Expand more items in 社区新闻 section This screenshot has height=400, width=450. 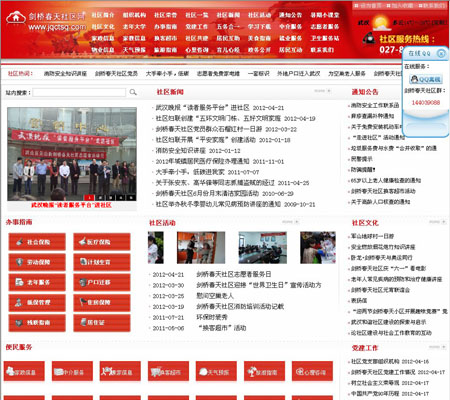click(x=322, y=91)
